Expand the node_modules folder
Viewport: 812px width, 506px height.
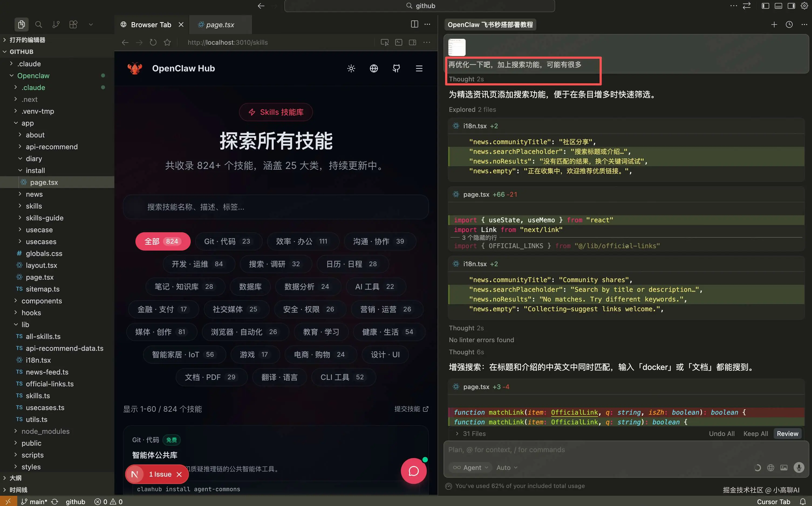[45, 431]
